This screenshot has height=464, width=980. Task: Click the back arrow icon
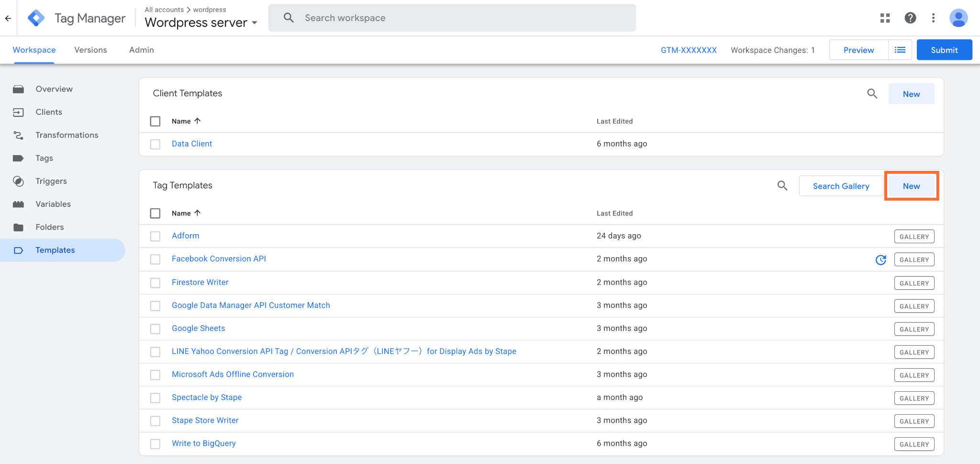click(8, 18)
